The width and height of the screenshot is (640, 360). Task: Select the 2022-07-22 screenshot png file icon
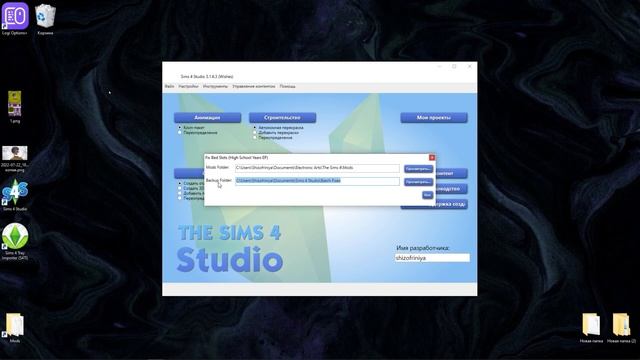[x=15, y=159]
